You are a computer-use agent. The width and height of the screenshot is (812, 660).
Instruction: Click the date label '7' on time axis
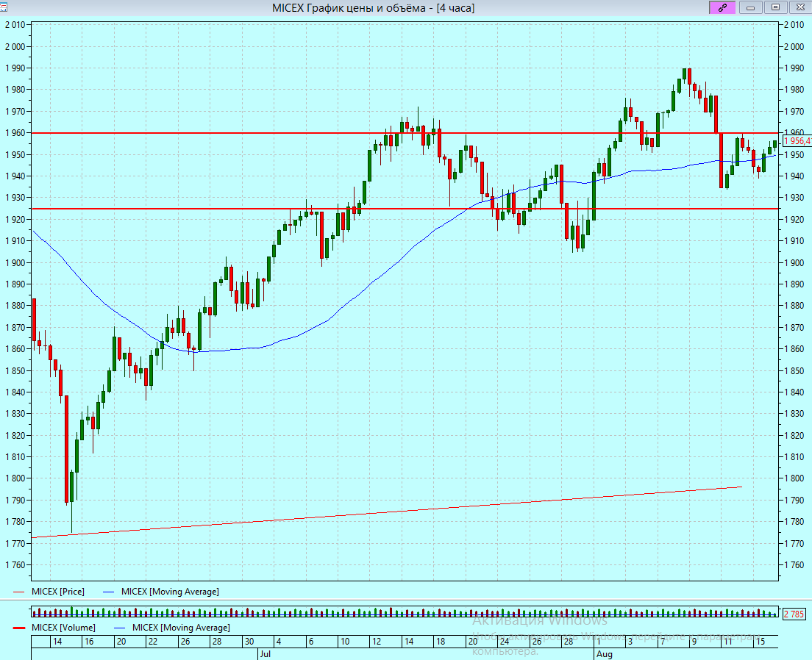662,642
